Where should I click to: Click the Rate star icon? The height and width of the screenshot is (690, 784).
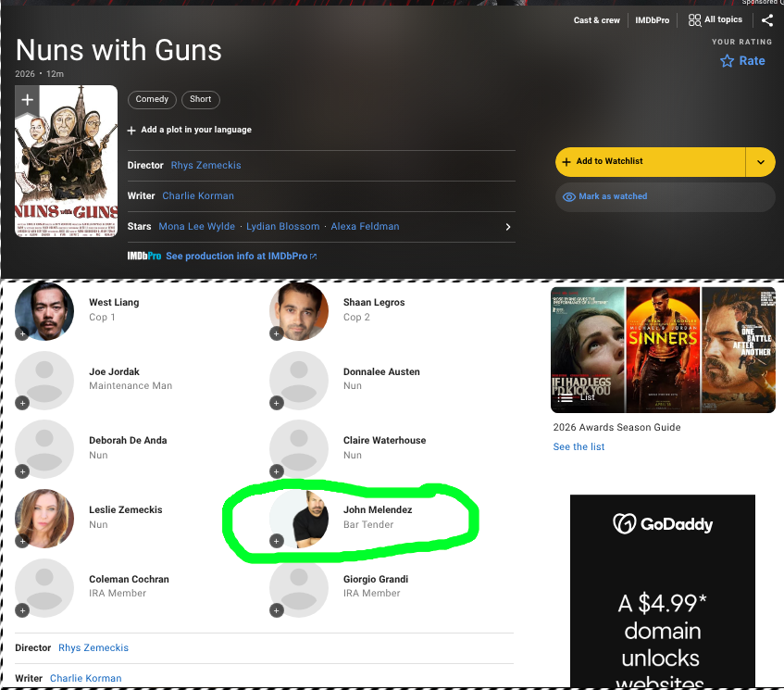pyautogui.click(x=727, y=61)
